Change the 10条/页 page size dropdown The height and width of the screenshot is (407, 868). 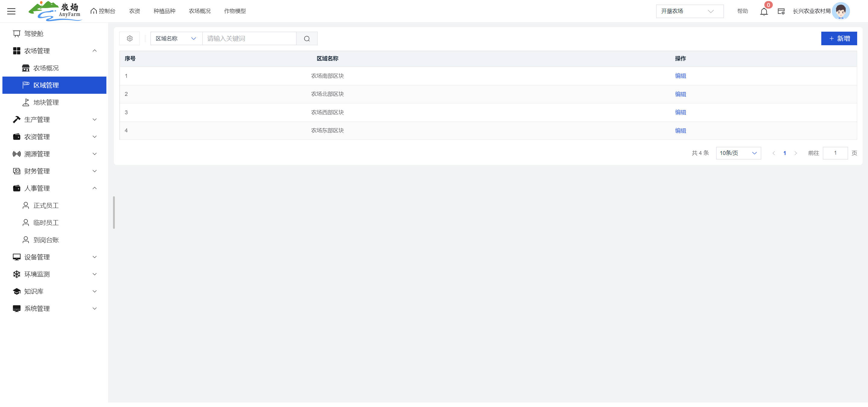coord(738,153)
